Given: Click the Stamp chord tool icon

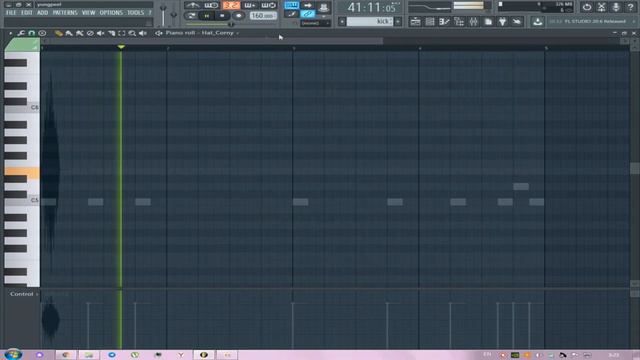Looking at the screenshot, I should 42,33.
